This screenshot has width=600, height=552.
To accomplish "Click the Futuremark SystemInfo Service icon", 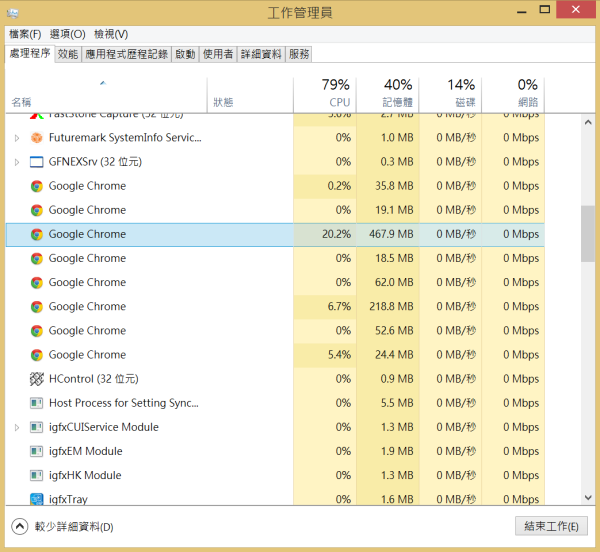I will point(36,138).
